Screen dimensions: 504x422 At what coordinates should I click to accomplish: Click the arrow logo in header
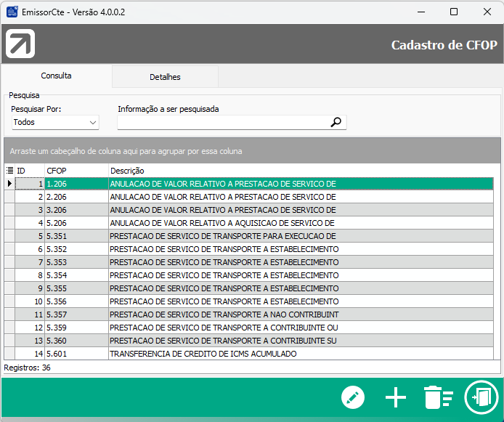pos(20,44)
